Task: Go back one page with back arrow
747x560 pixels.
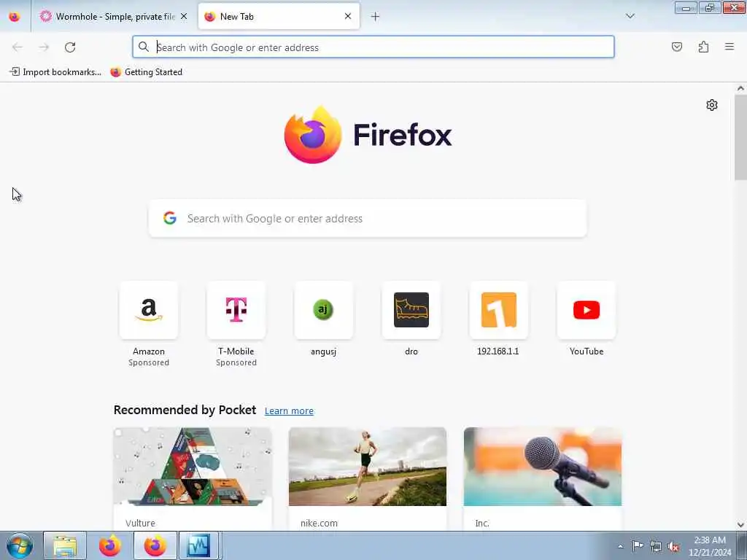Action: point(18,47)
